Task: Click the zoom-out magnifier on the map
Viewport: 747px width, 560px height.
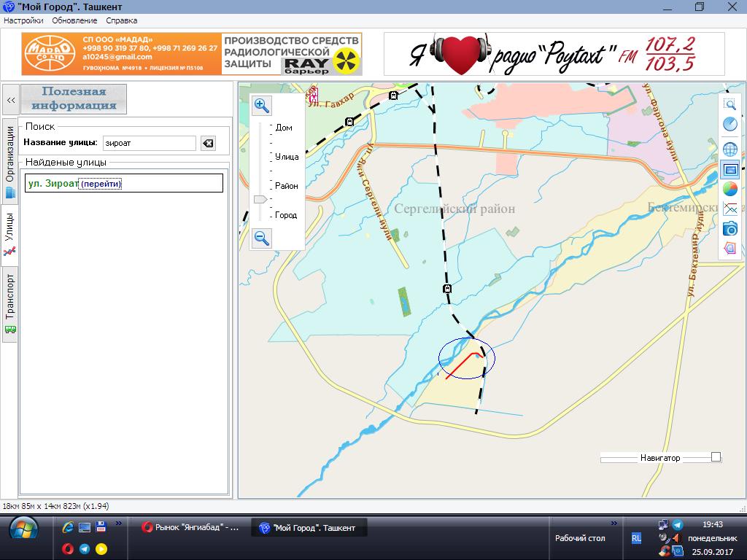Action: point(262,238)
